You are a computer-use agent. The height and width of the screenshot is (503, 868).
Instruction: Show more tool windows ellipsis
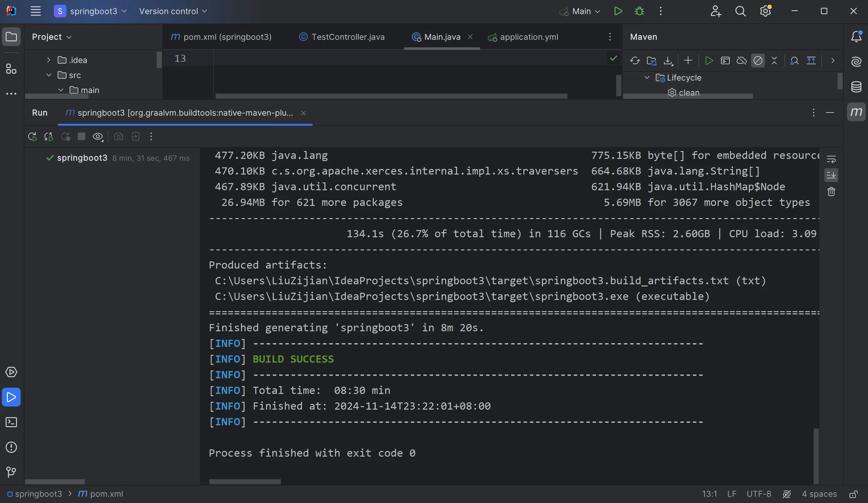point(11,94)
